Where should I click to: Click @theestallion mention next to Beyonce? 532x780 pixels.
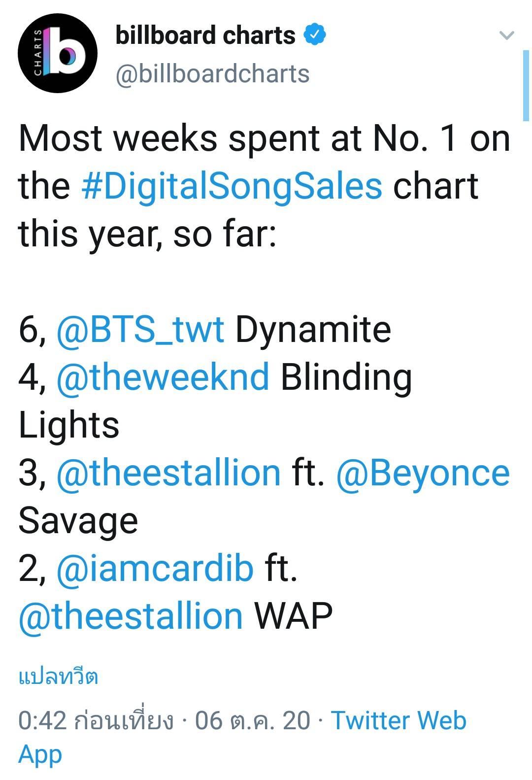tap(168, 473)
